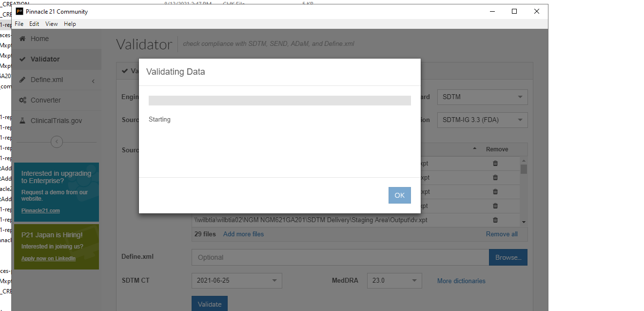Remove dv.xpt using its trash icon
This screenshot has height=311, width=644.
(x=495, y=220)
